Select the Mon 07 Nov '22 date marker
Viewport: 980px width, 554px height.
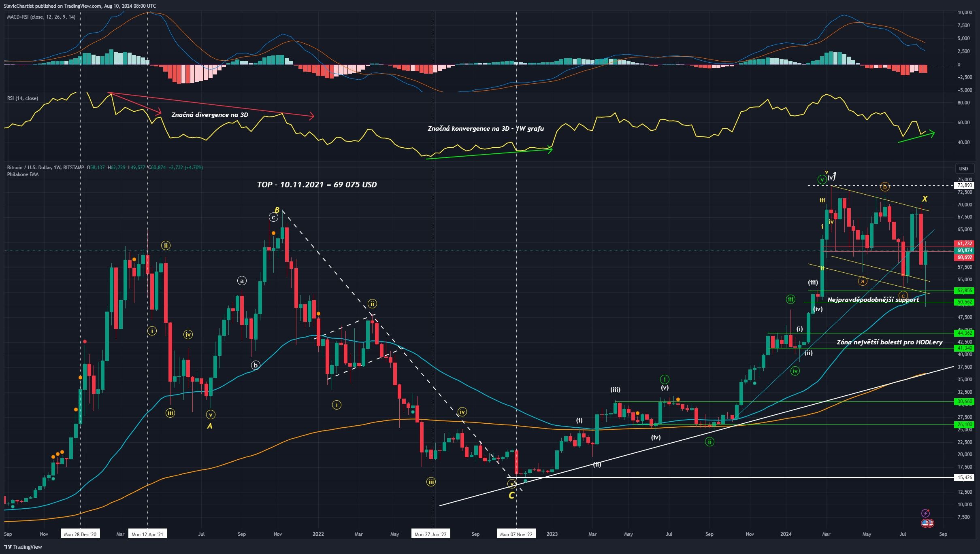pos(516,534)
